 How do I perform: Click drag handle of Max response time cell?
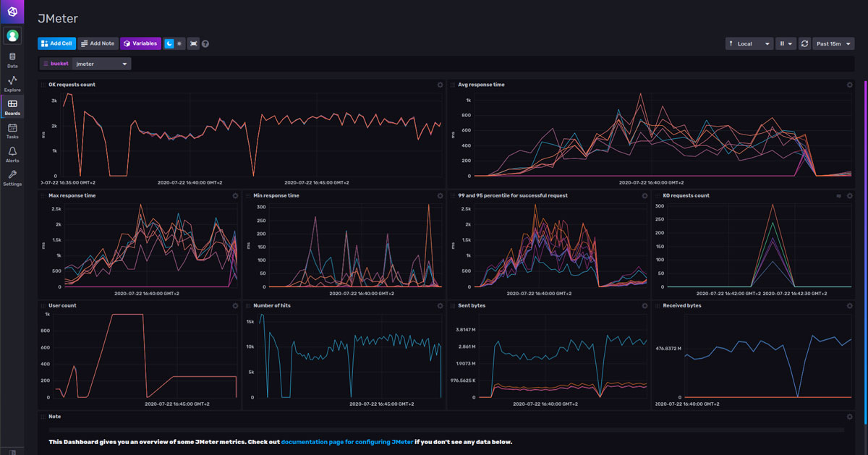pos(43,195)
